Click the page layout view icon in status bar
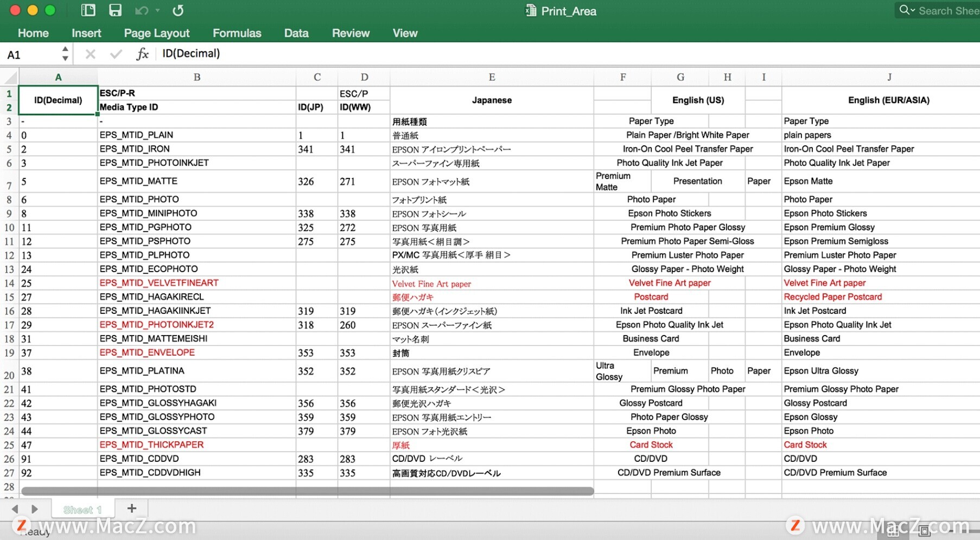980x540 pixels. point(925,532)
